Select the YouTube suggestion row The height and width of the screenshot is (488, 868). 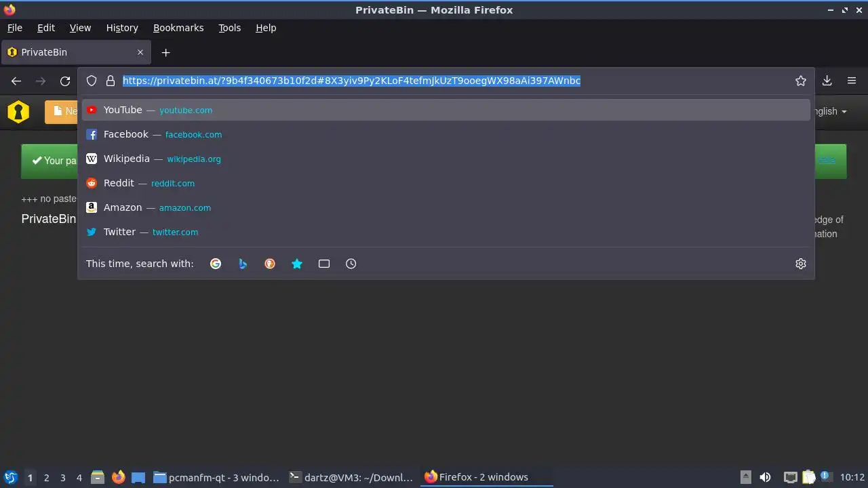(446, 110)
